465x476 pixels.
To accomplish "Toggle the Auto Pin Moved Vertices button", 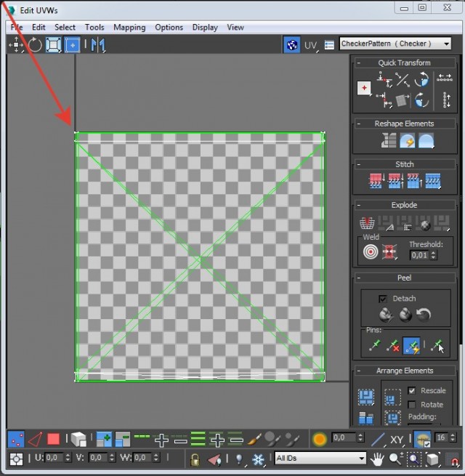I will [x=411, y=346].
